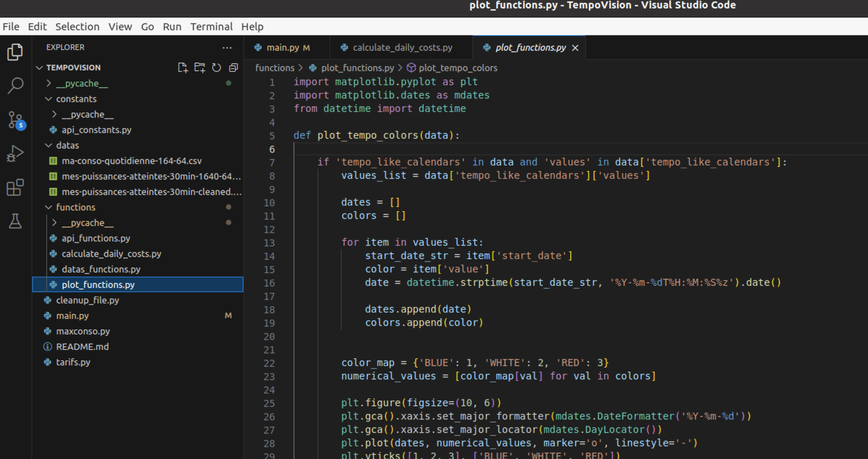Click the Python icon on main.py tab
The height and width of the screenshot is (459, 868).
[x=258, y=48]
